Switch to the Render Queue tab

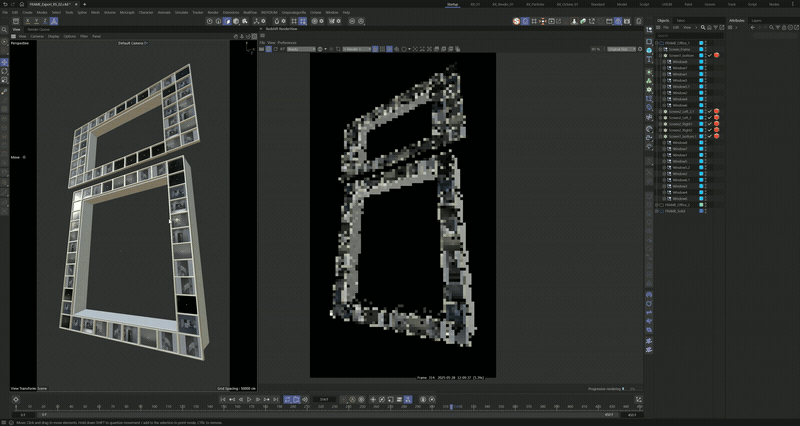tap(39, 30)
